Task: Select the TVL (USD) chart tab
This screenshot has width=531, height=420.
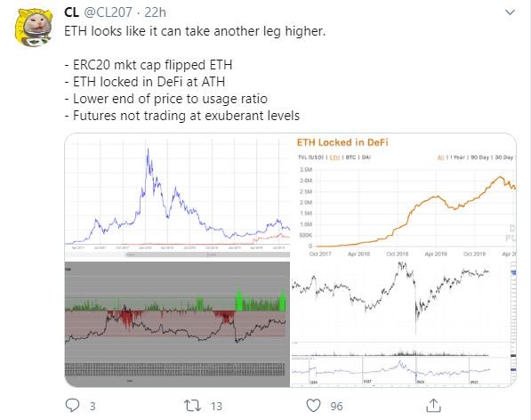Action: point(311,157)
